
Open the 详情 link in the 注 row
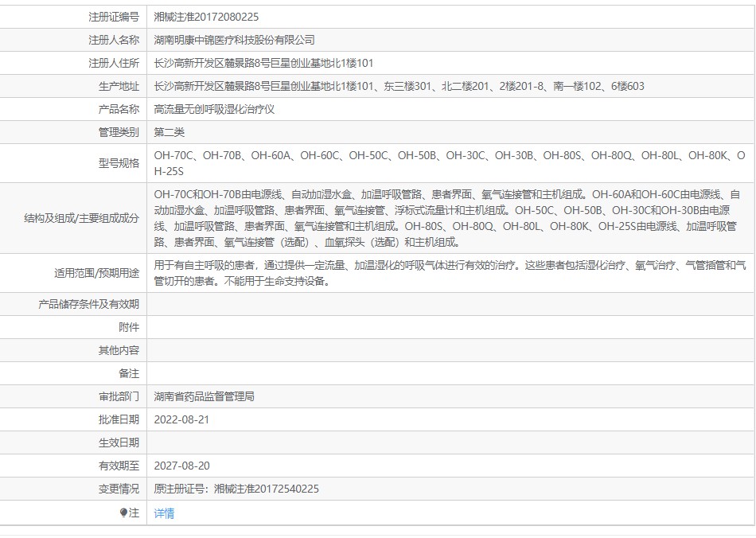coord(164,513)
